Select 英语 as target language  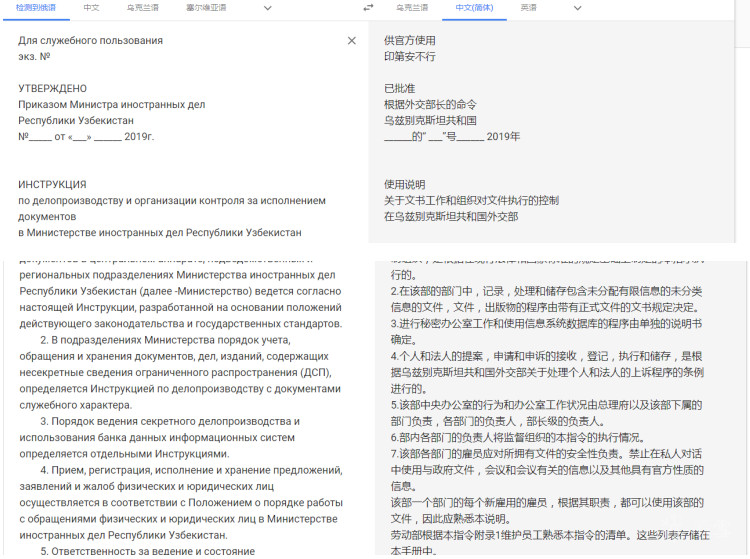click(x=529, y=8)
